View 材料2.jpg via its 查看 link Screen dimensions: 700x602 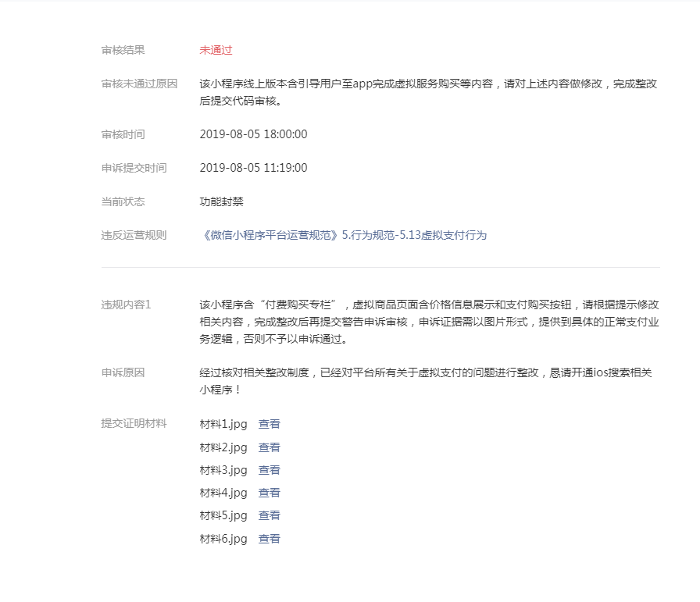point(270,447)
